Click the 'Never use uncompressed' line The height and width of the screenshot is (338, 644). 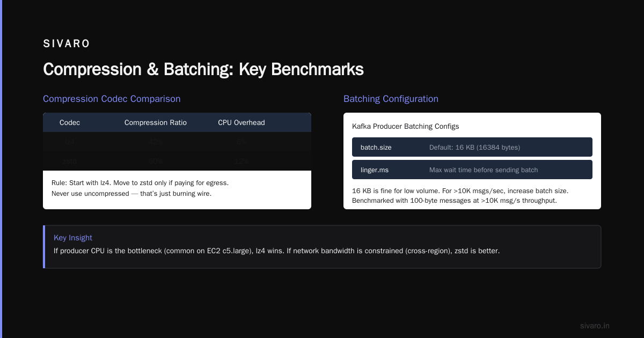(x=131, y=193)
